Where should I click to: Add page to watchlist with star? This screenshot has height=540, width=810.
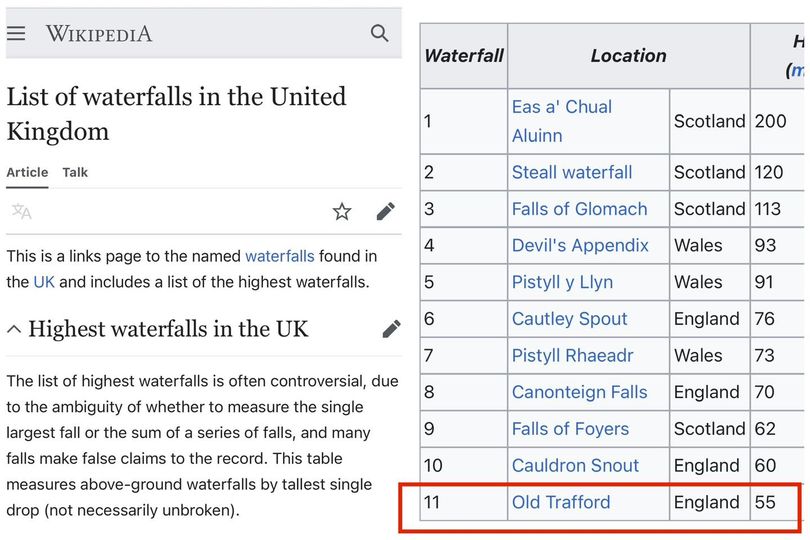[341, 211]
